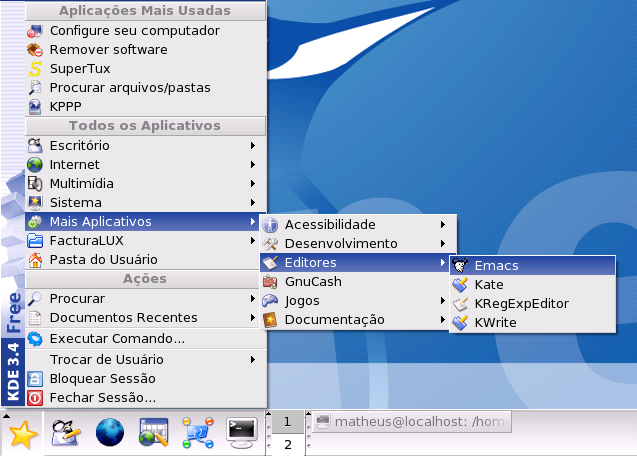This screenshot has width=637, height=456.
Task: Launch the terminal monitor panel icon
Action: [242, 432]
